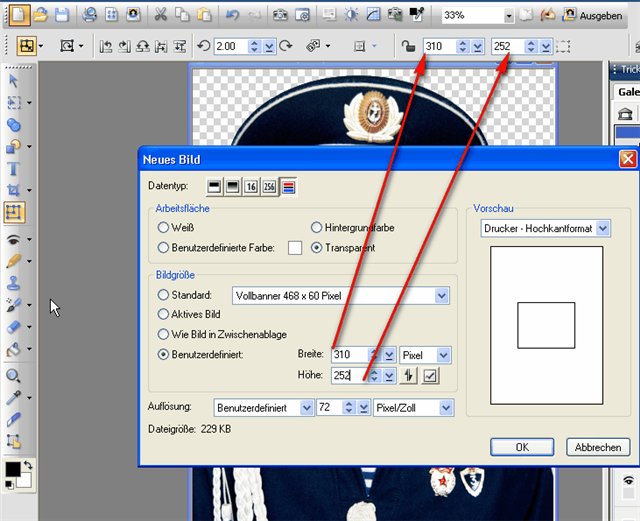Click the custom canvas color swatch
The width and height of the screenshot is (640, 521).
click(295, 248)
